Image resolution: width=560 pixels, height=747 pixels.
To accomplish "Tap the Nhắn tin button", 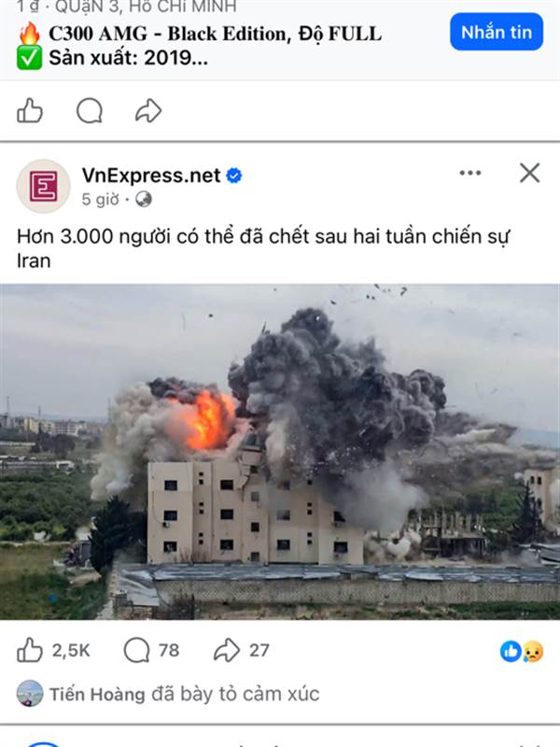I will click(497, 32).
